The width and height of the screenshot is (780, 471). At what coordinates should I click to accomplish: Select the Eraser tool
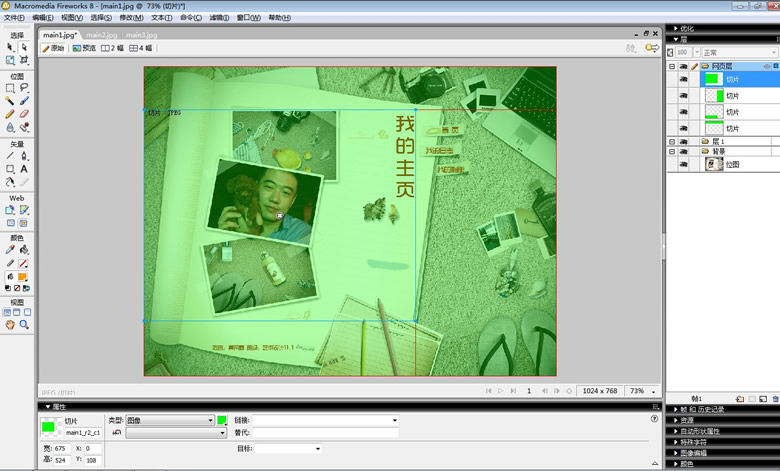point(24,114)
